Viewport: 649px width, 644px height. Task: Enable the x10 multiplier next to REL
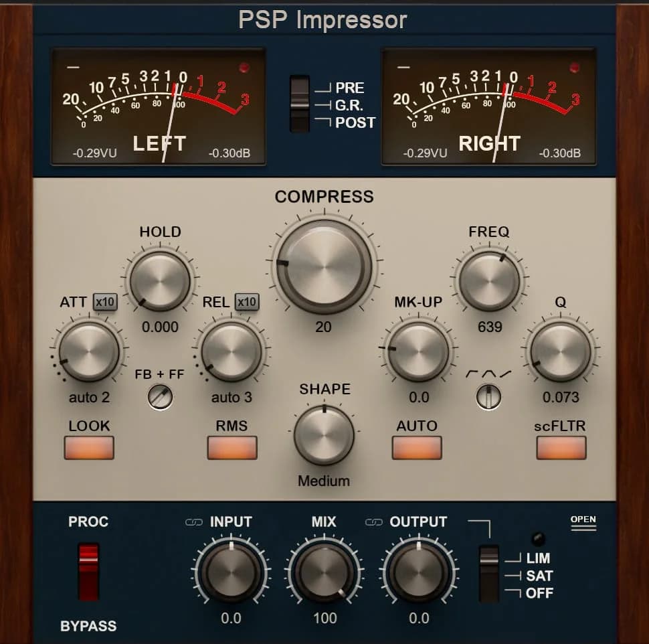246,302
